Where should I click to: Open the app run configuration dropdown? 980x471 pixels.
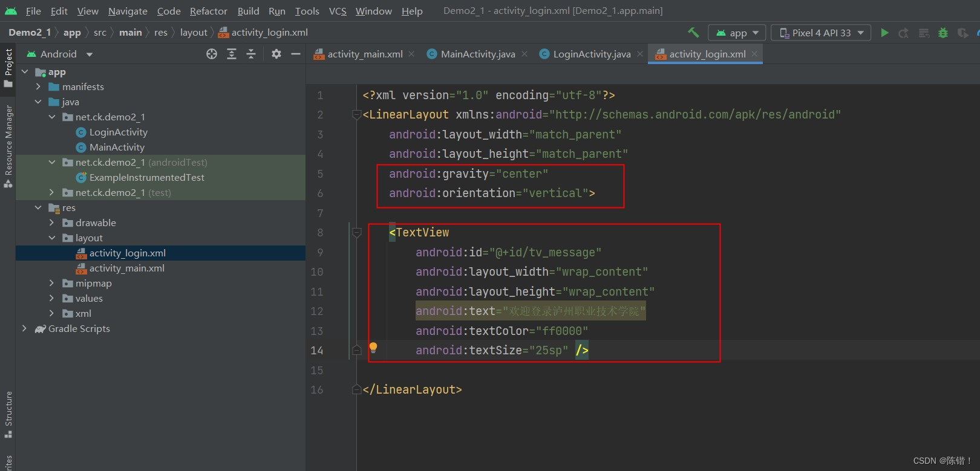[x=737, y=33]
